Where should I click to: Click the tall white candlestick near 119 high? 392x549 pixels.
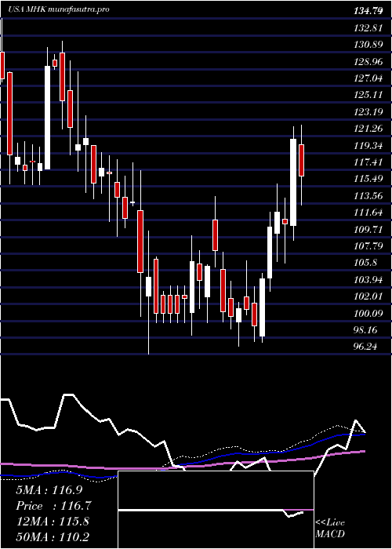pyautogui.click(x=293, y=183)
